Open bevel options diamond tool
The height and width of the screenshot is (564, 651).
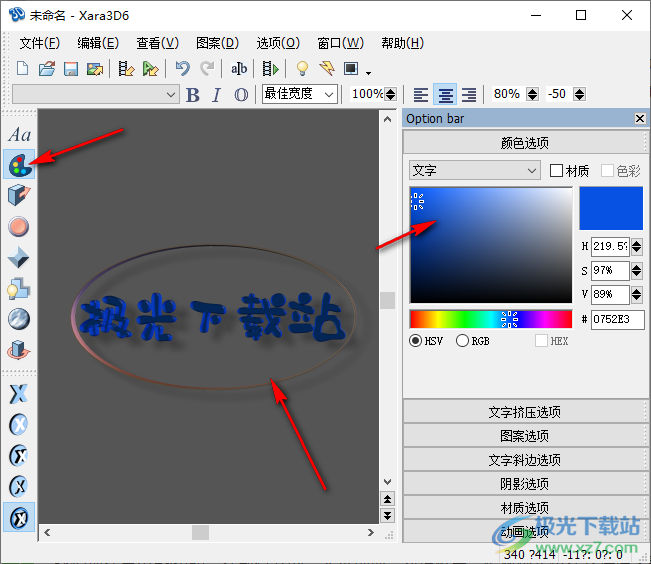[19, 257]
